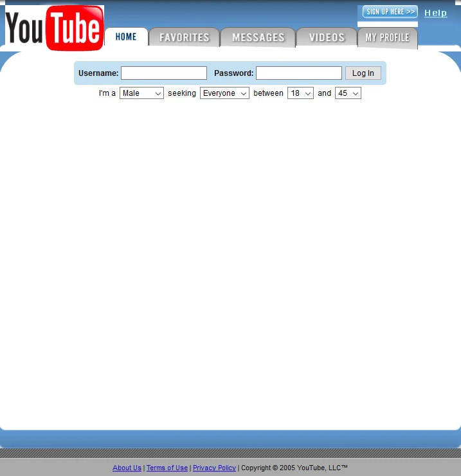Open the Help link
Screen dimensions: 461x476
[x=435, y=13]
